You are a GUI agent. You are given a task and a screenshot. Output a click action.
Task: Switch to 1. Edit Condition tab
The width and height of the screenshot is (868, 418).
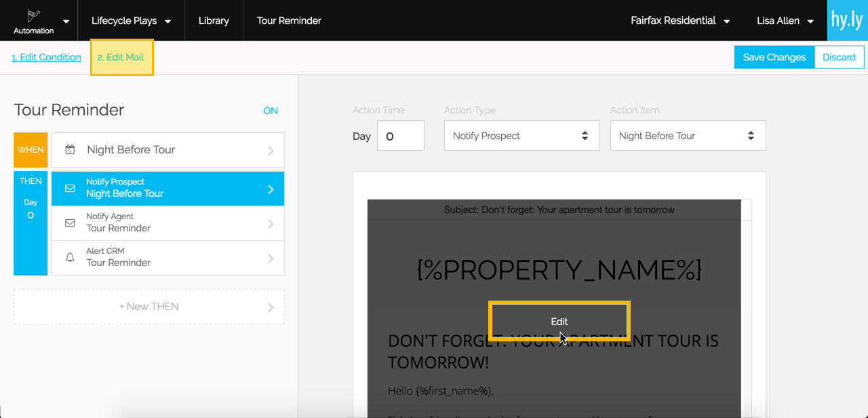tap(46, 57)
